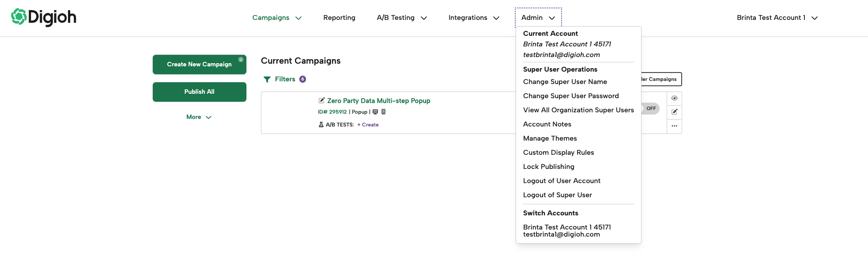This screenshot has height=268, width=868.
Task: Open the campaign editor via right-side pencil icon
Action: 674,112
